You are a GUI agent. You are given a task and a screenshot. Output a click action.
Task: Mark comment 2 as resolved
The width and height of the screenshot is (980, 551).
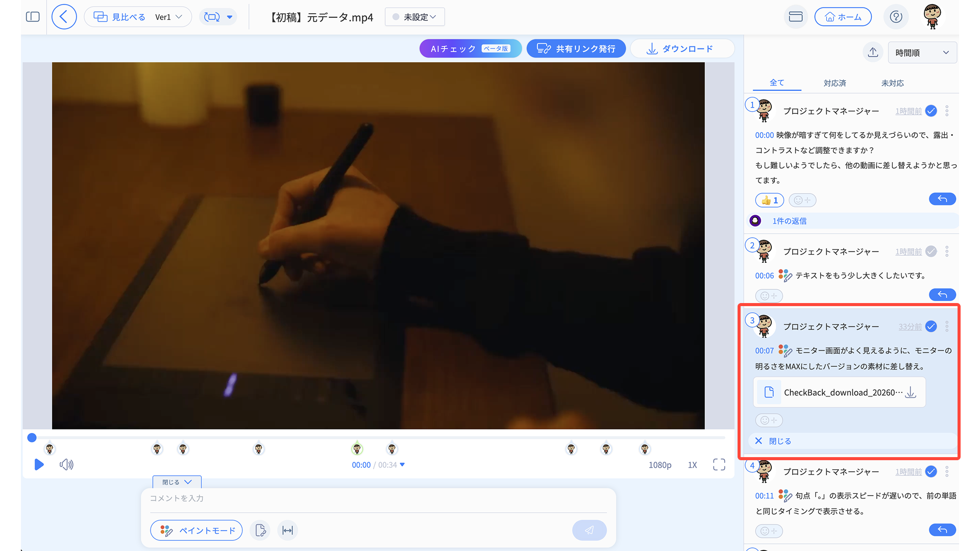coord(931,252)
